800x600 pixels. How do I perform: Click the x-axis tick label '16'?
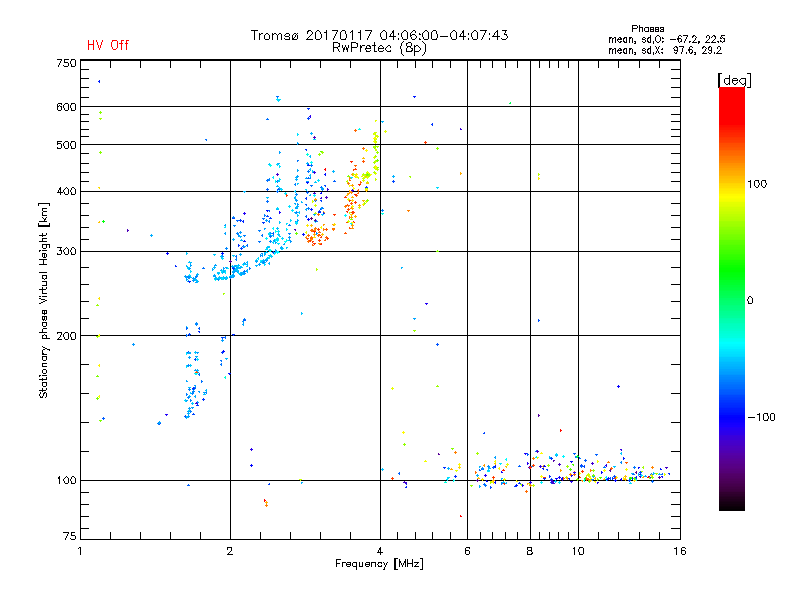click(x=680, y=551)
